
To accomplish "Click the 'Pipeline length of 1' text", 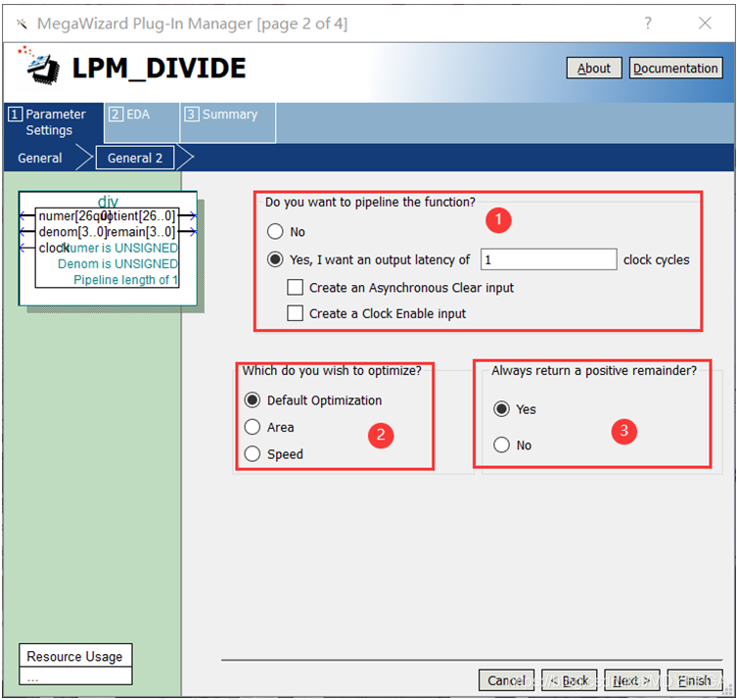I will pos(125,280).
